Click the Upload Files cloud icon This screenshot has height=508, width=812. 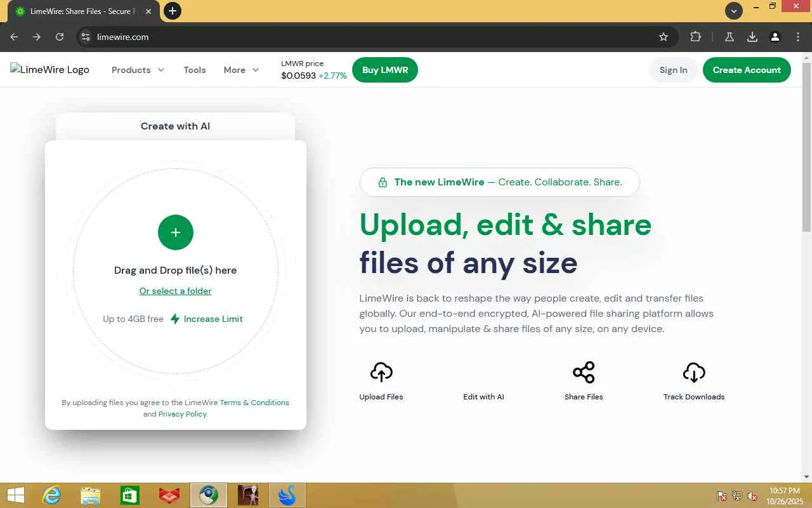(x=381, y=372)
